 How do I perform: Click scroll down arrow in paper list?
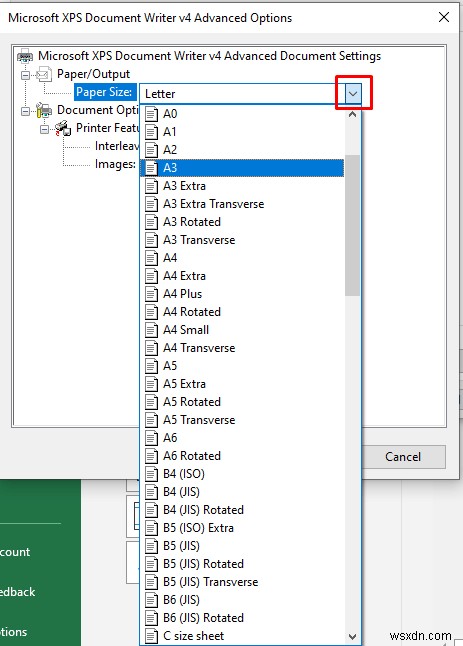pyautogui.click(x=353, y=637)
